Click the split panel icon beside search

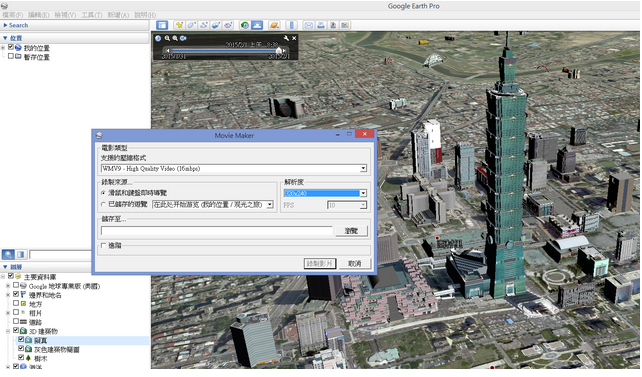(x=21, y=254)
